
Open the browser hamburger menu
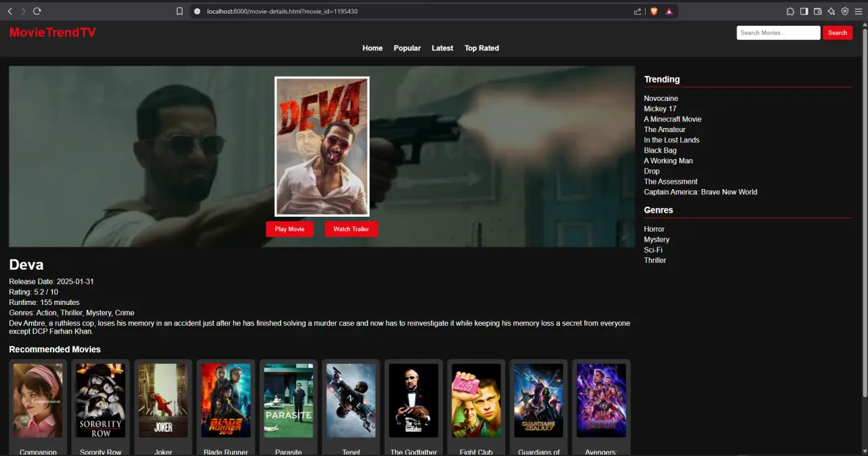tap(859, 12)
